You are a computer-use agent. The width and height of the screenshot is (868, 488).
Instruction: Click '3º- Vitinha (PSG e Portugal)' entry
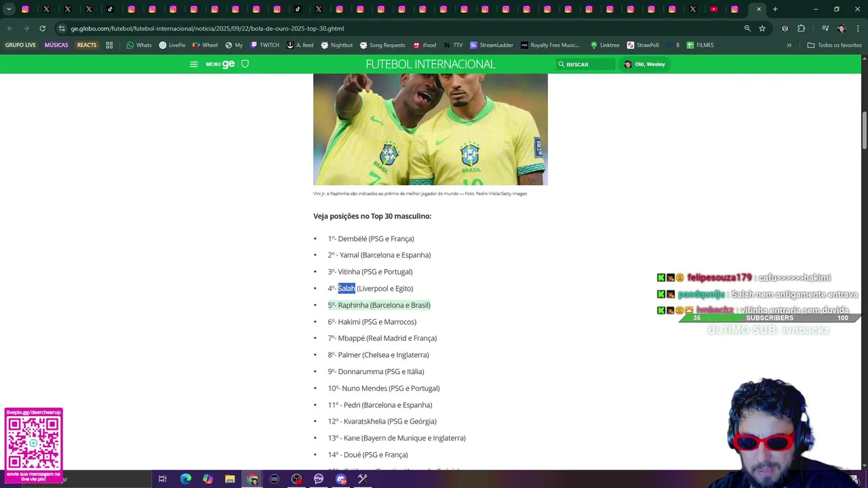[370, 272]
